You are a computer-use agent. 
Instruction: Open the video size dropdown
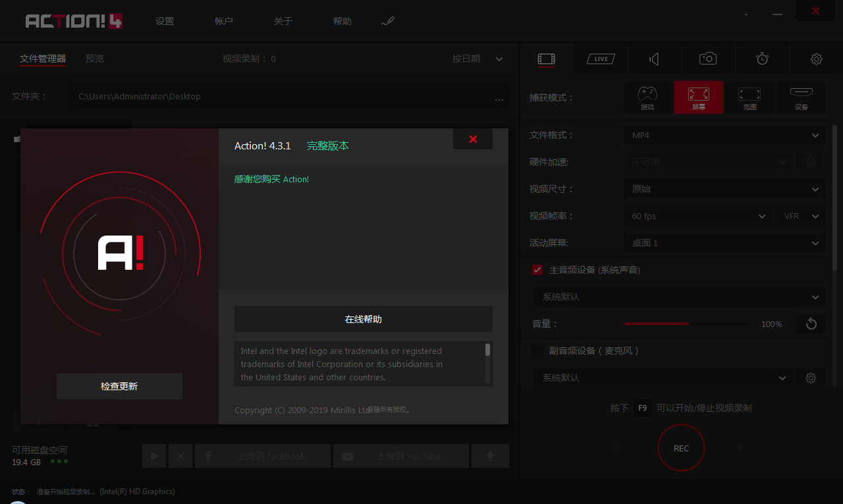pyautogui.click(x=724, y=189)
